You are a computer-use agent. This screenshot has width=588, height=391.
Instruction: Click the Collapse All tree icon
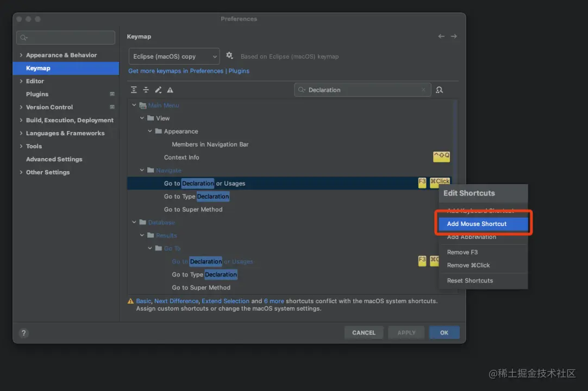tap(146, 90)
